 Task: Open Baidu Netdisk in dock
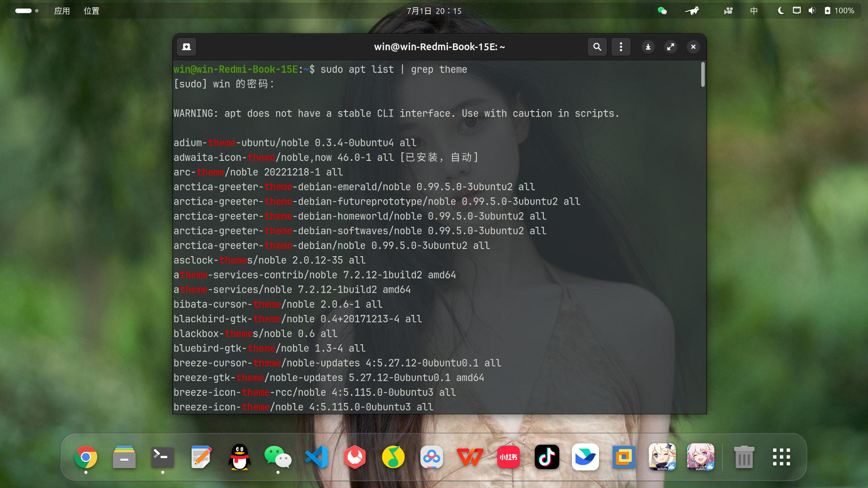coord(432,457)
